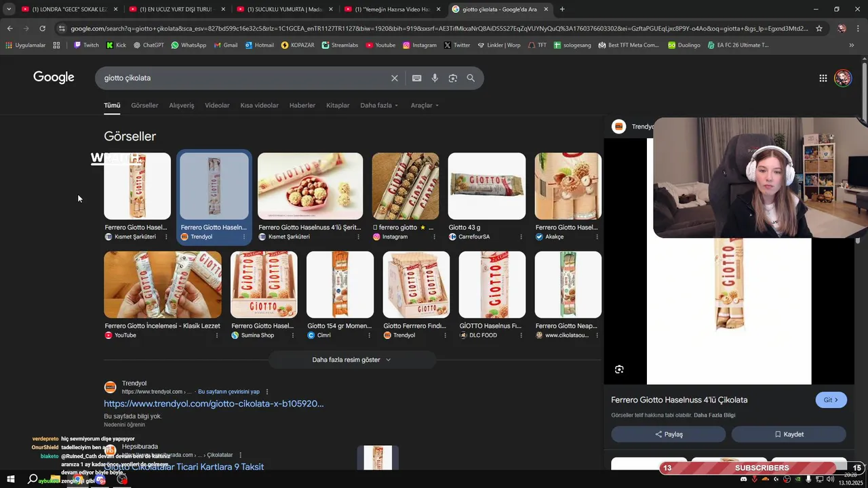The image size is (868, 488).
Task: Reload the current page
Action: (x=42, y=28)
